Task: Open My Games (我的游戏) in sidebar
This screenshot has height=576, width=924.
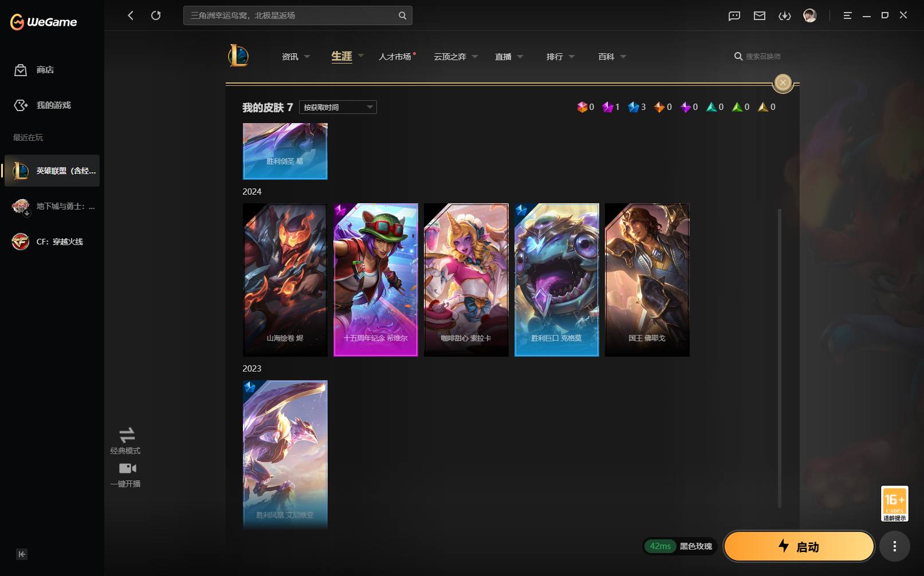Action: [42, 105]
